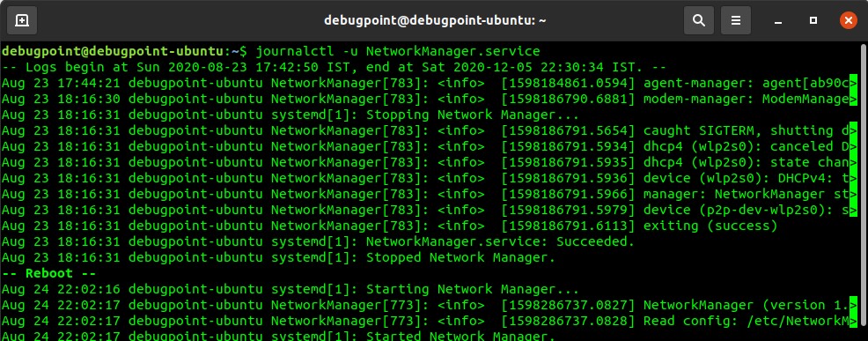Click the title debugpoint@debugpoint-ubuntu: ~
This screenshot has width=868, height=341.
pos(435,20)
